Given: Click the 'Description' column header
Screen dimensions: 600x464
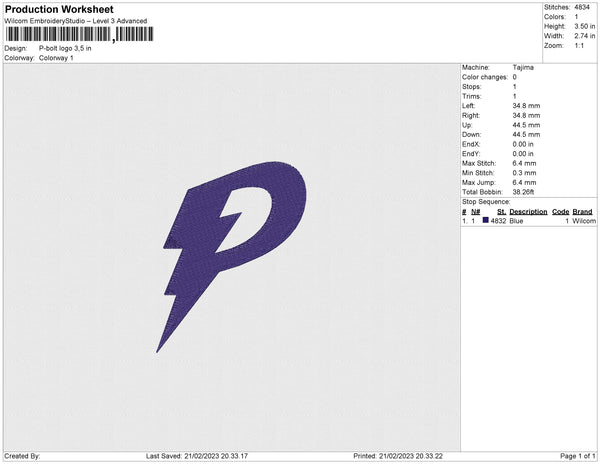Looking at the screenshot, I should 528,212.
